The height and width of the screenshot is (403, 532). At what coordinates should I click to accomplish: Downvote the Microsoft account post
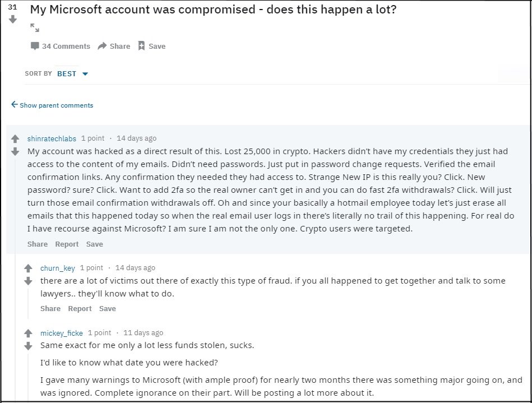pyautogui.click(x=13, y=20)
